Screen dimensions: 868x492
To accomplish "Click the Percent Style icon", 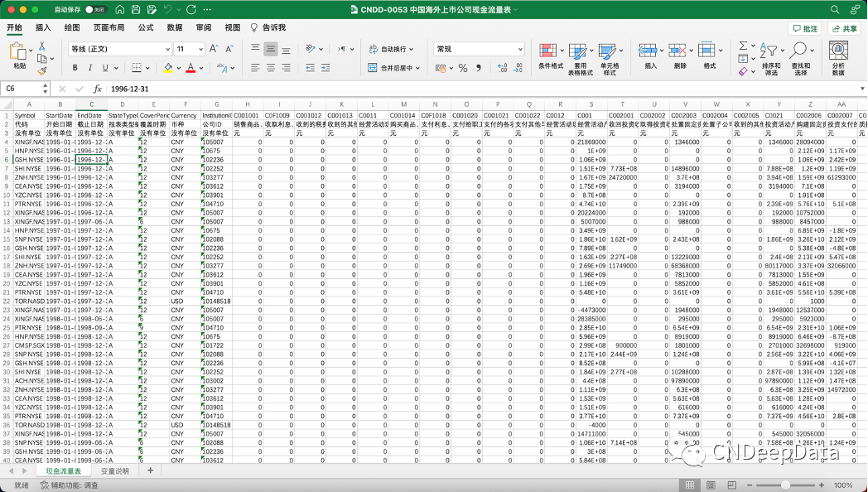I will 463,68.
